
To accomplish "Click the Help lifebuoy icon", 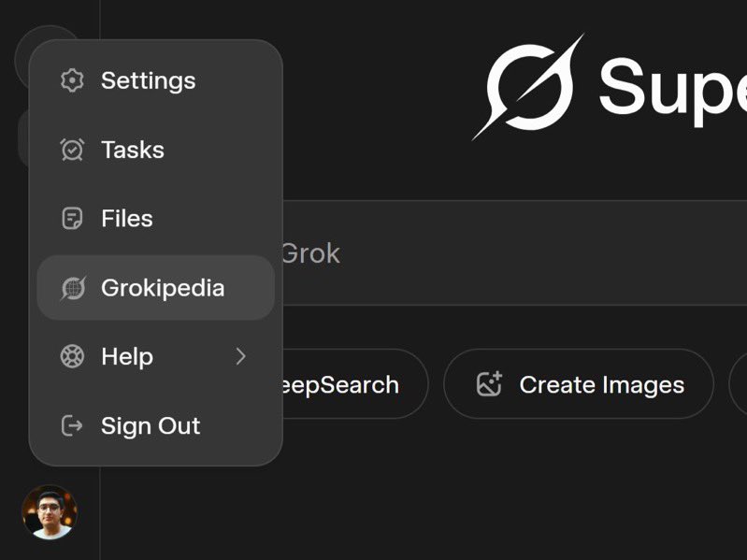I will pyautogui.click(x=72, y=357).
